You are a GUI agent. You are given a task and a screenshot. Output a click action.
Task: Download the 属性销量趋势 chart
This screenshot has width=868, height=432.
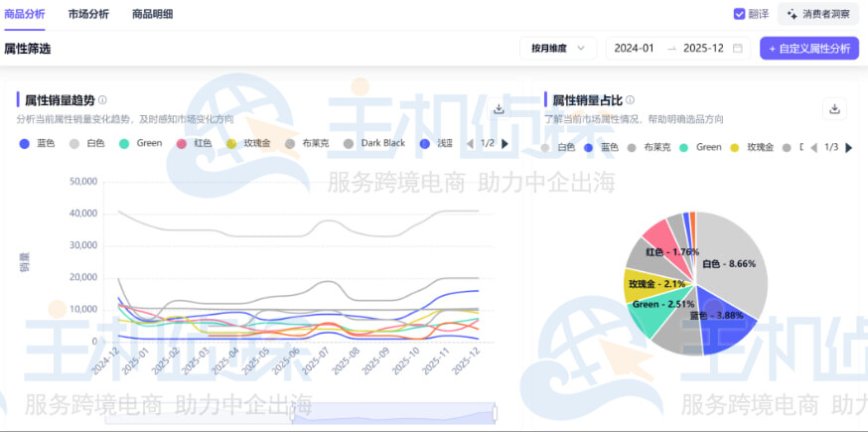tap(499, 108)
